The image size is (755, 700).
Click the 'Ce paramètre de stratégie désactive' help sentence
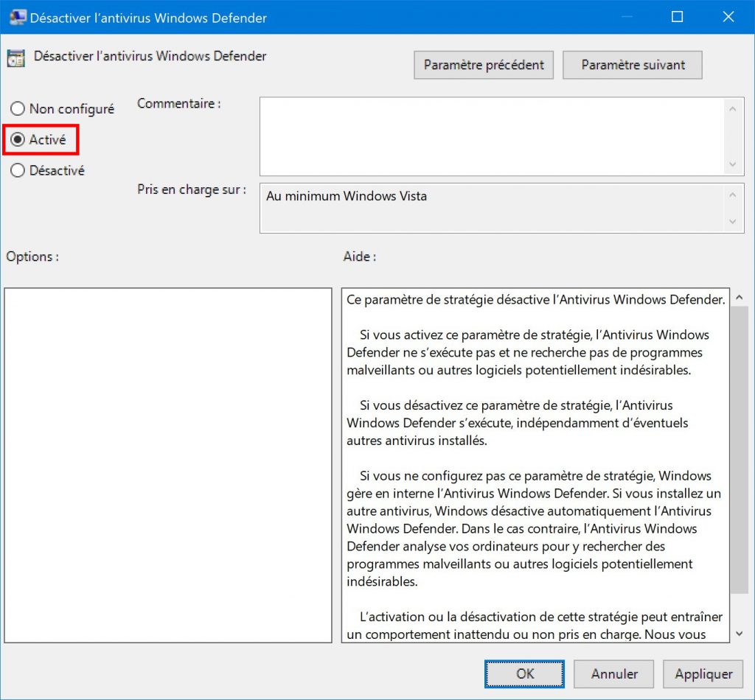pos(535,300)
